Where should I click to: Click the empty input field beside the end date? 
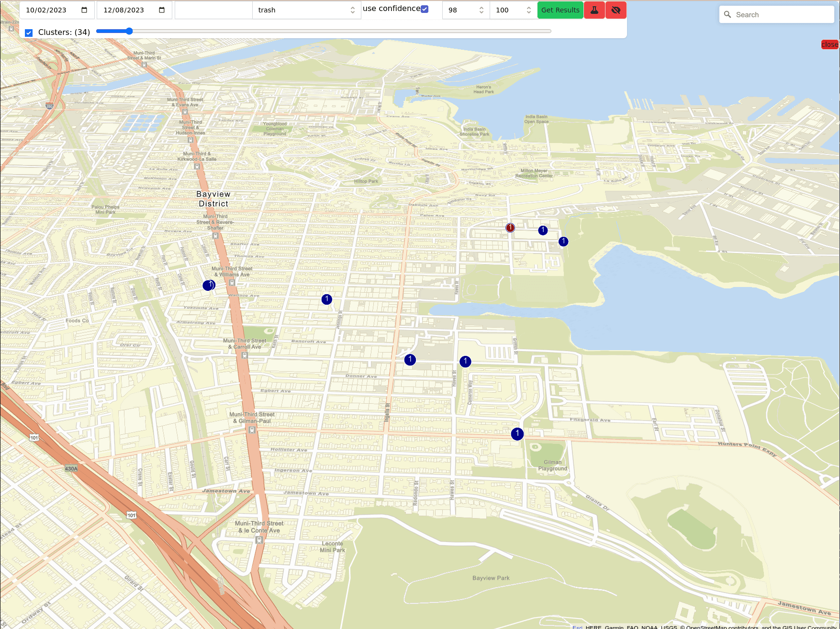[213, 10]
